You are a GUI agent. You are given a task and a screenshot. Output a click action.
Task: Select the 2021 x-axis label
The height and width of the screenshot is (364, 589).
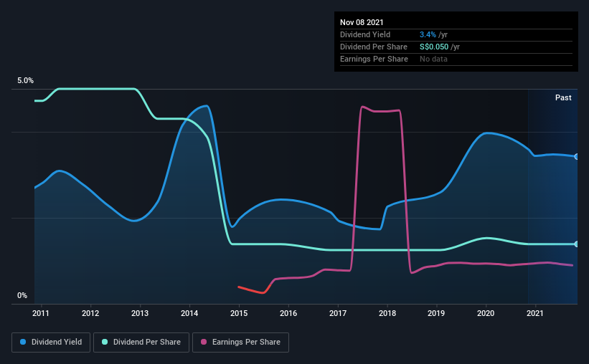tap(535, 313)
